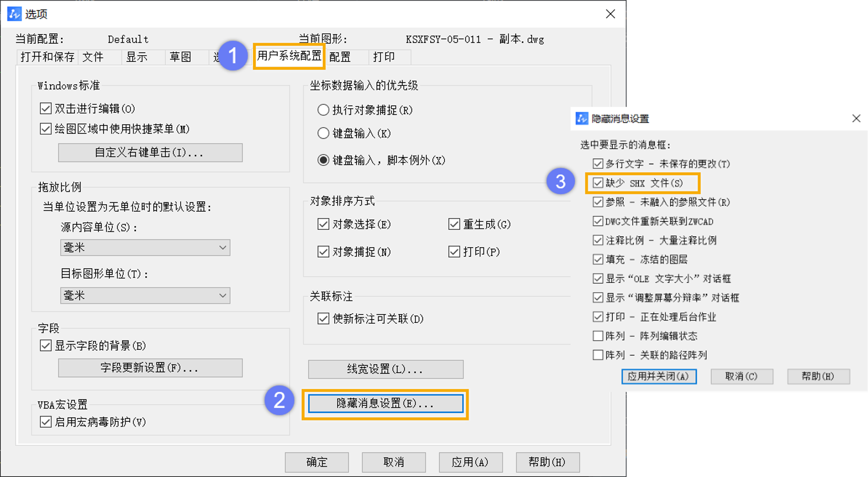The height and width of the screenshot is (477, 868).
Task: Toggle 显示"调整屏幕分辩率"对话框 checkbox
Action: [598, 297]
